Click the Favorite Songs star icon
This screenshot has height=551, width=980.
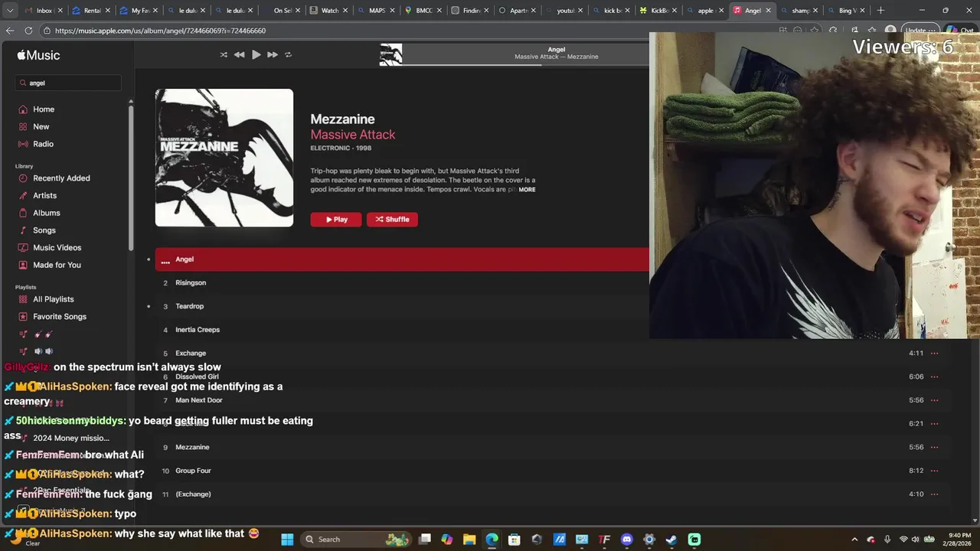coord(23,317)
